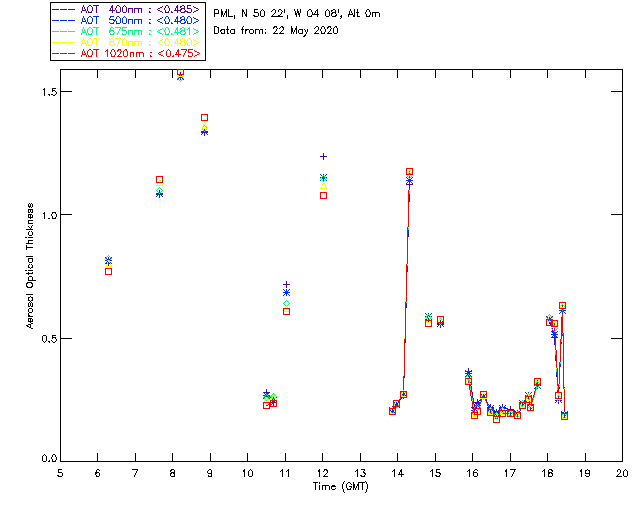Click the x-axis tick label 9
The height and width of the screenshot is (512, 640).
[210, 473]
